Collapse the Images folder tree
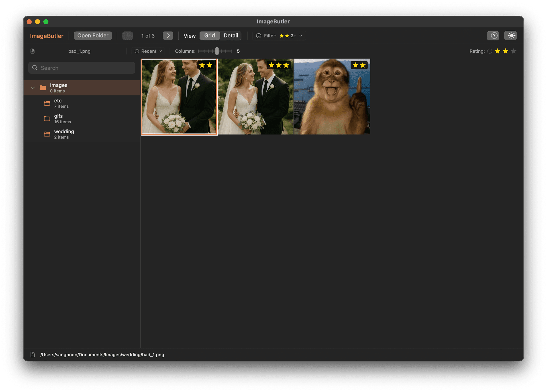Screen dimensions: 547x392 click(x=33, y=88)
